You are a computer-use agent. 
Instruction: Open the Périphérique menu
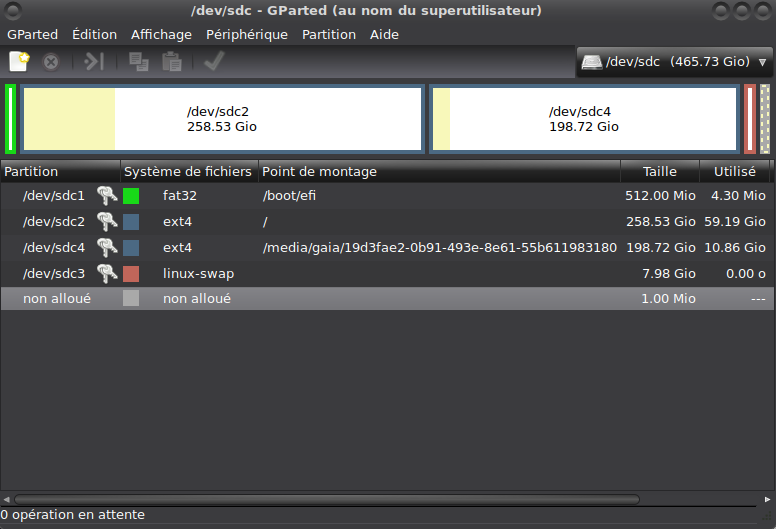pyautogui.click(x=247, y=35)
